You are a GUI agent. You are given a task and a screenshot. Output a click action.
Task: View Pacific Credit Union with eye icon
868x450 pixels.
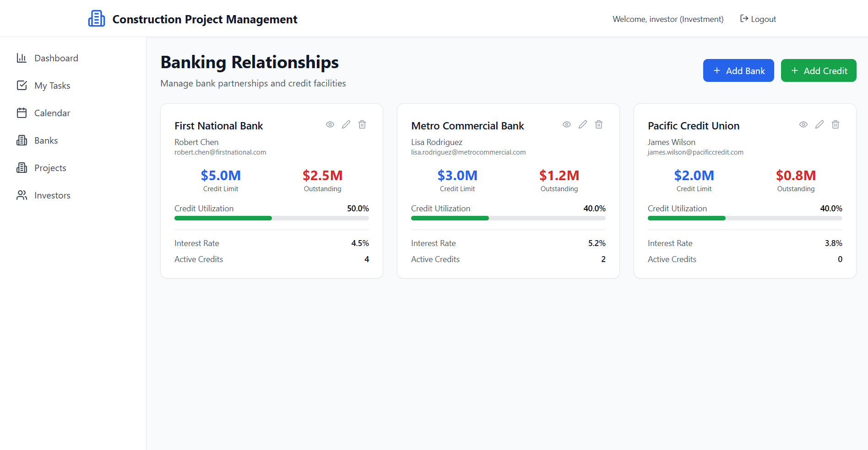[803, 124]
